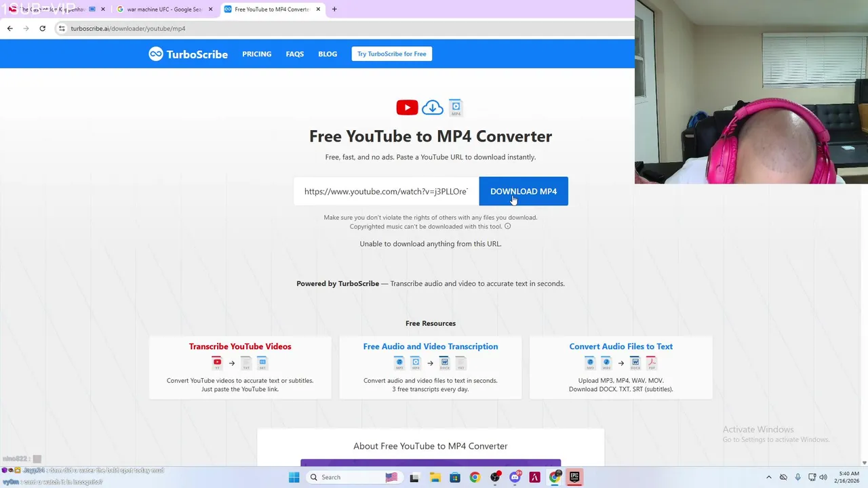Click the network tray icon

pos(812,477)
